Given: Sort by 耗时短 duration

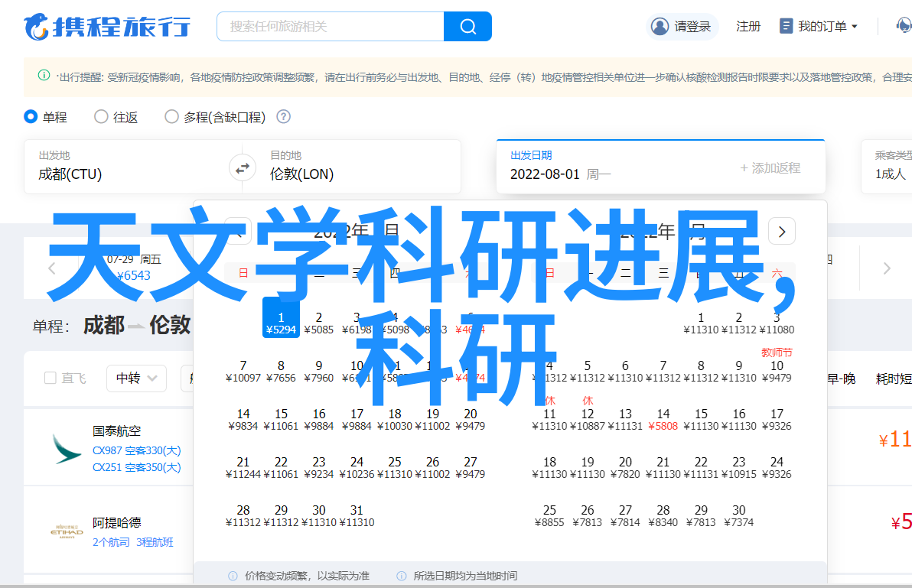Looking at the screenshot, I should (x=894, y=378).
